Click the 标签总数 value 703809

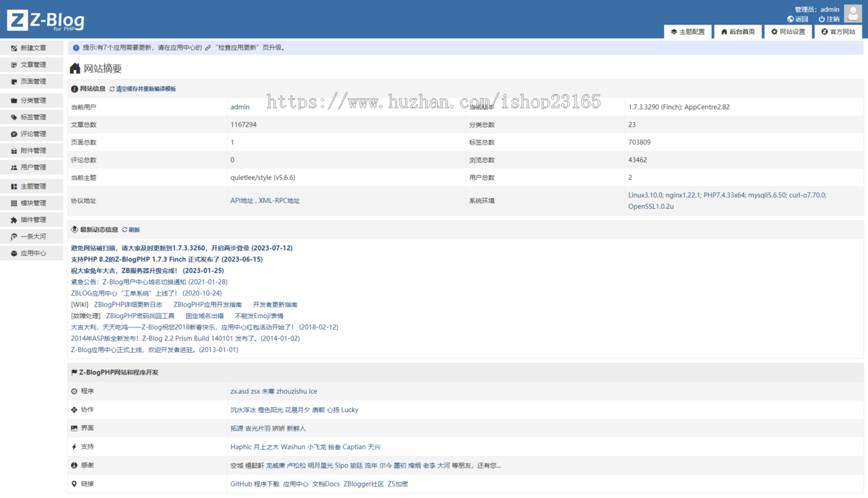point(639,142)
